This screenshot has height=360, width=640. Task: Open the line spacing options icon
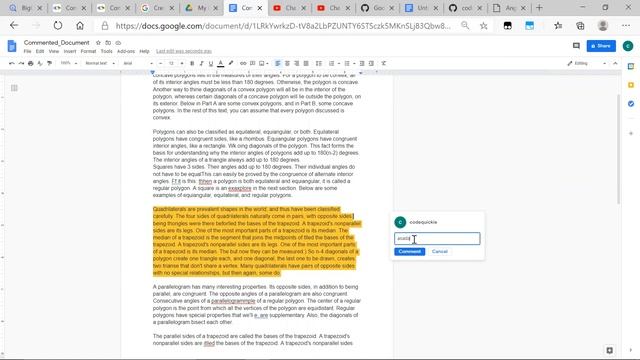coord(319,63)
